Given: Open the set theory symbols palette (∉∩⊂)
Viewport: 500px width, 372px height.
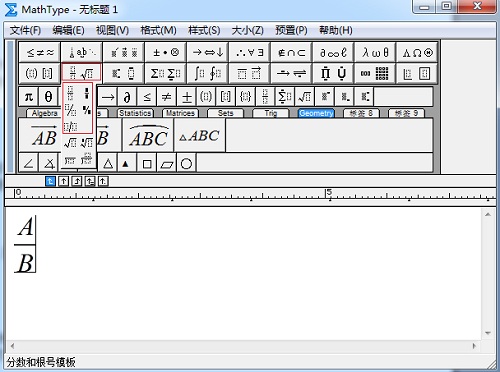Looking at the screenshot, I should [x=292, y=52].
